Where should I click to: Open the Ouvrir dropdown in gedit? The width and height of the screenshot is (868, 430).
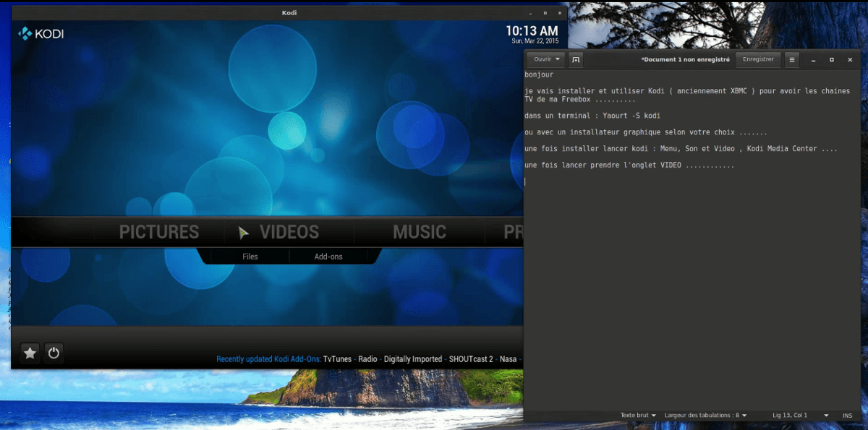pos(545,60)
